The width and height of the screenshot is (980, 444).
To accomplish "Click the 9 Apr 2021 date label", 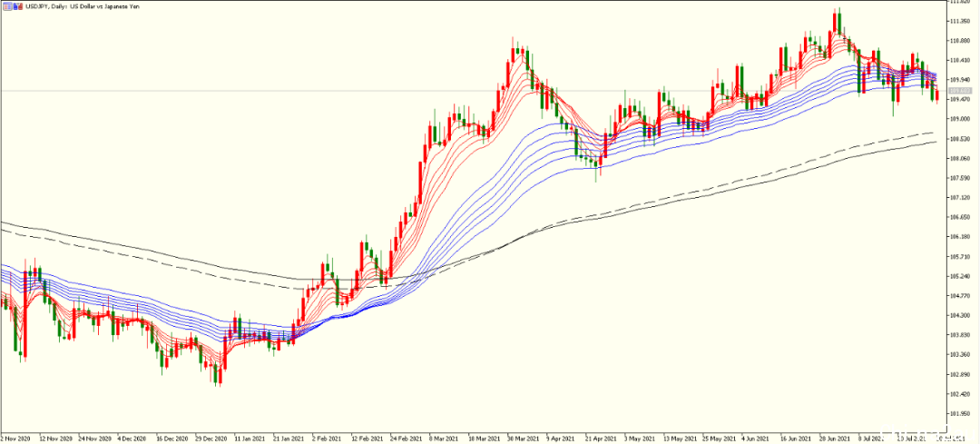I will tap(562, 438).
